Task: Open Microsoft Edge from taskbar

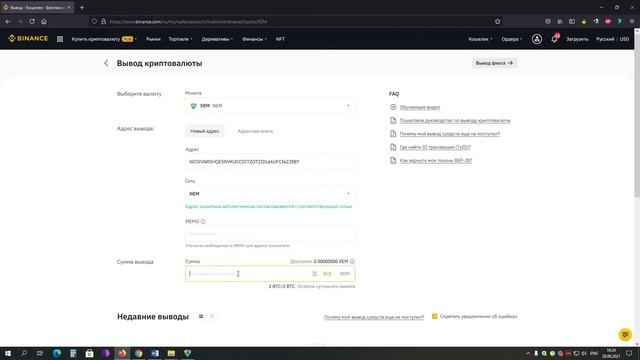Action: (x=57, y=353)
